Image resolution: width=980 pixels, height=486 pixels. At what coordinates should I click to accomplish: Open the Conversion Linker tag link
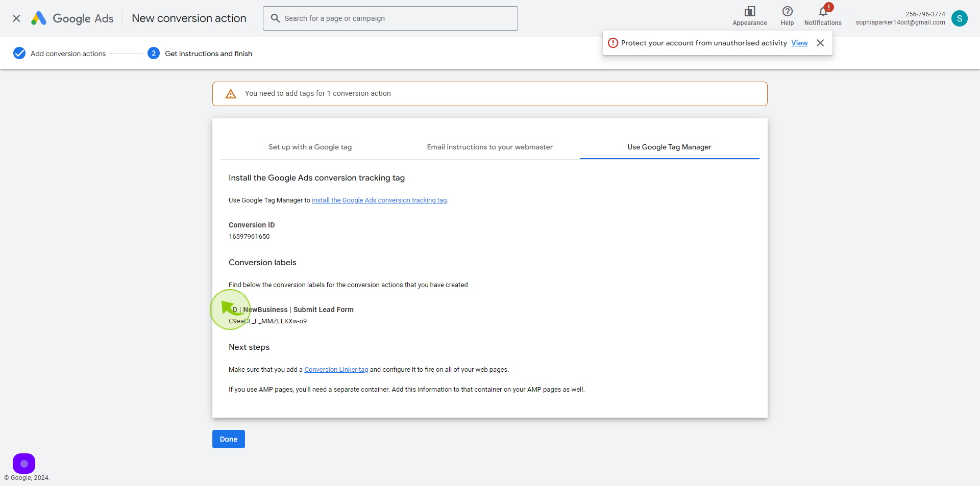(336, 370)
